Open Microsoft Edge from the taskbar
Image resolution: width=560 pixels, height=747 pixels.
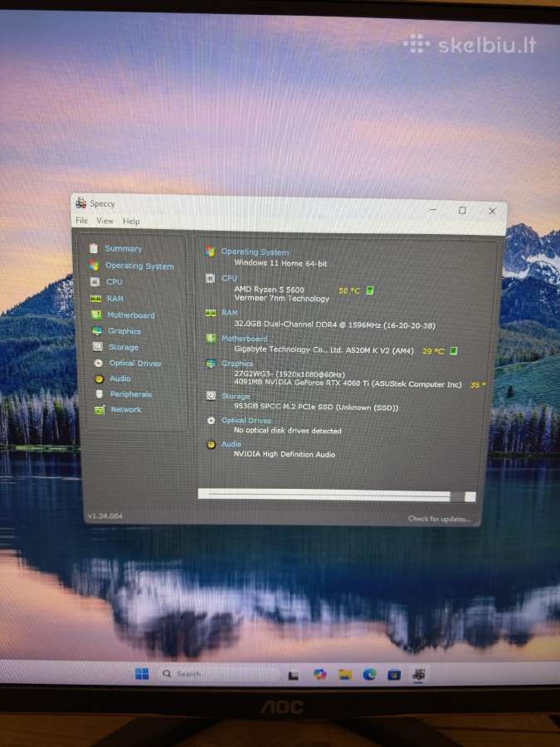coord(369,674)
